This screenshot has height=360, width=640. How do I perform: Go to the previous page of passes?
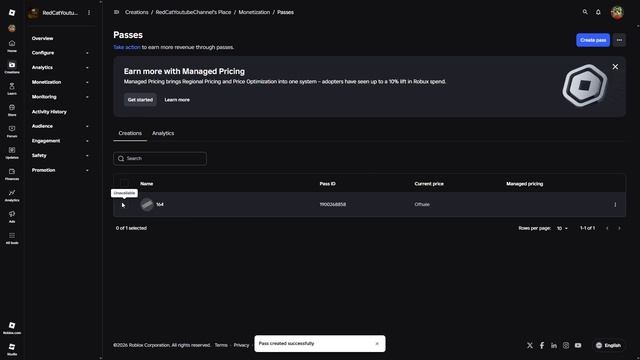607,228
